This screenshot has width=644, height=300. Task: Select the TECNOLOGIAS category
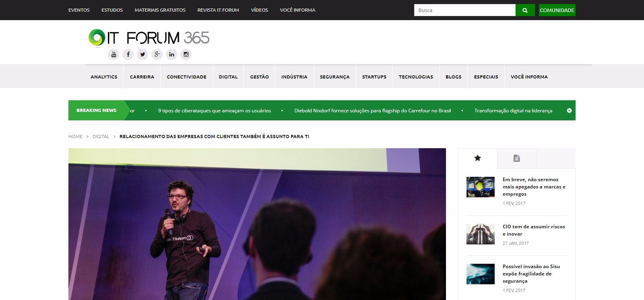416,77
